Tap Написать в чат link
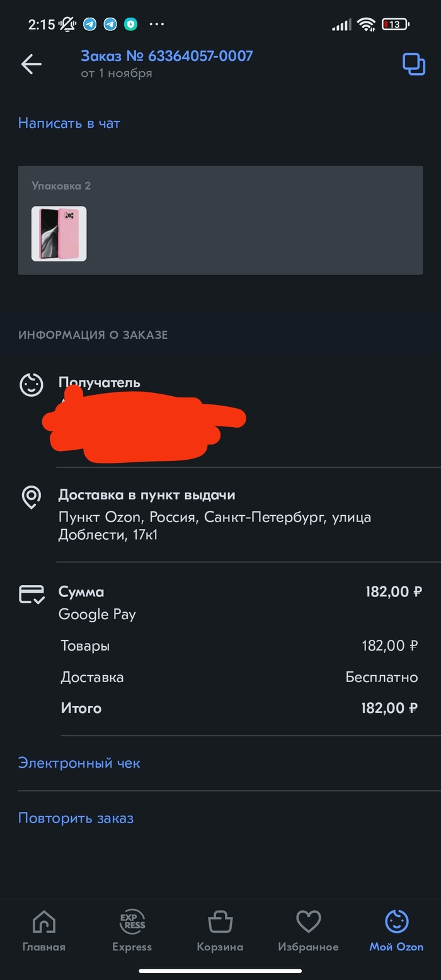441x980 pixels. [69, 123]
